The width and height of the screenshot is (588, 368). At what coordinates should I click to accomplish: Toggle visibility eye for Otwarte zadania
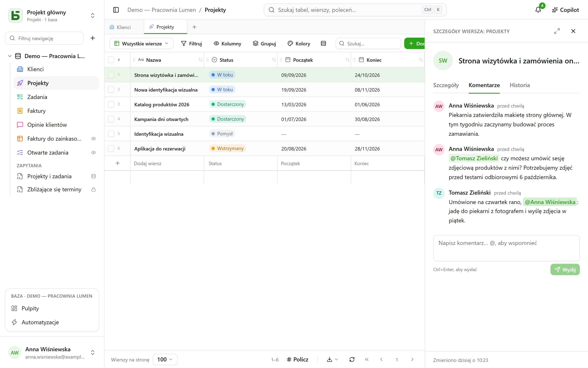tap(93, 152)
